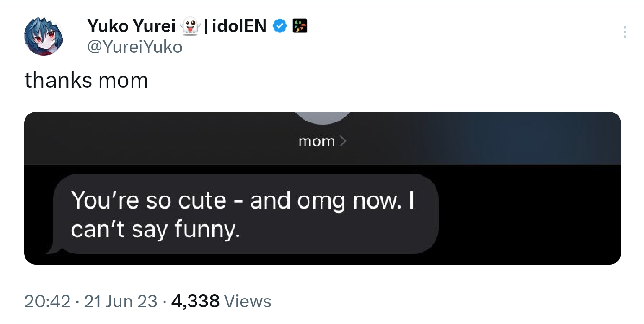Click the "mom" contact name label
Screen dimensions: 644x324
[316, 141]
